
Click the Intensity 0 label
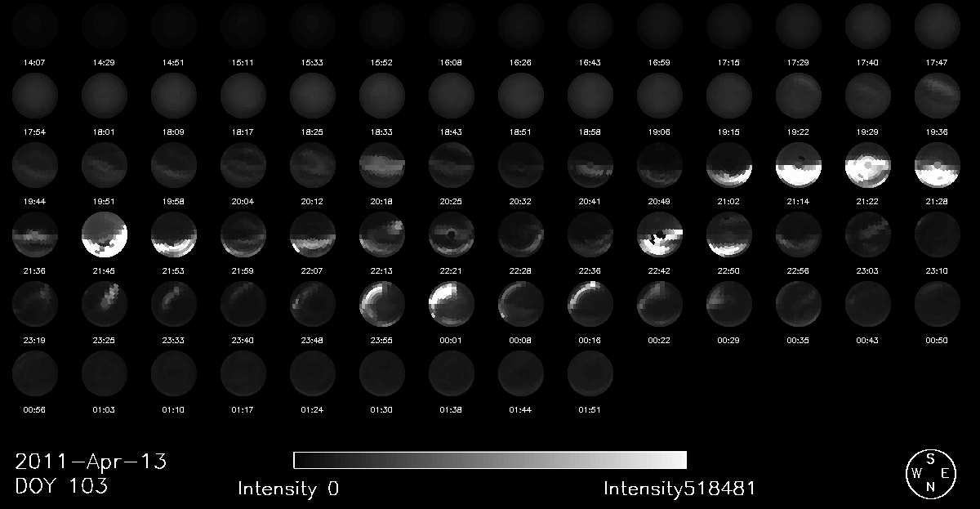(288, 489)
